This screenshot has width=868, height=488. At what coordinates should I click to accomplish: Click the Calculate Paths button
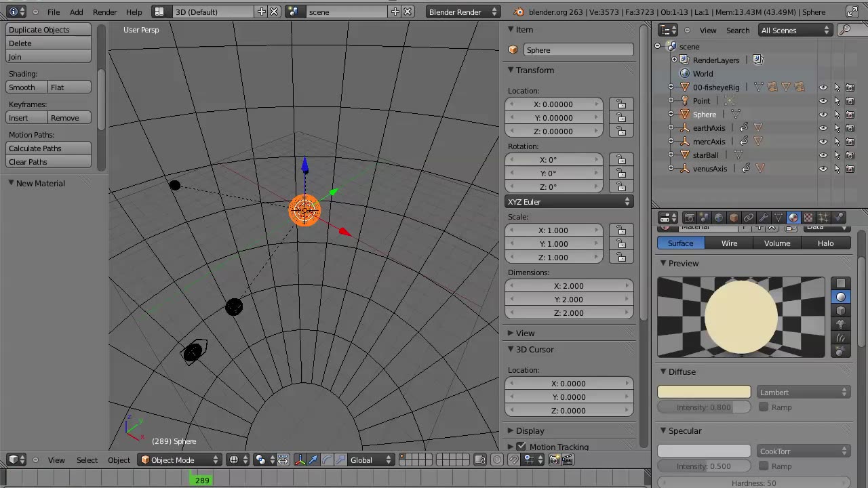click(x=48, y=148)
